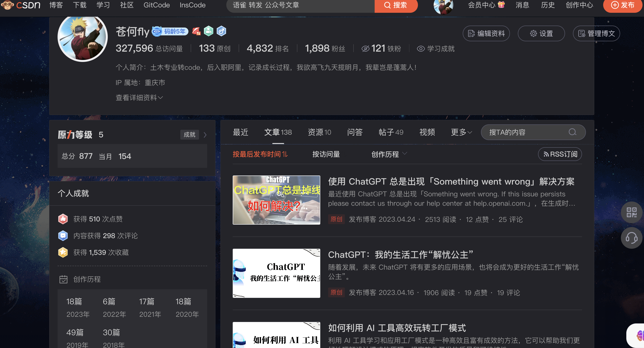Click the 发布 publish button
Screen dimensions: 644x348
click(623, 5)
